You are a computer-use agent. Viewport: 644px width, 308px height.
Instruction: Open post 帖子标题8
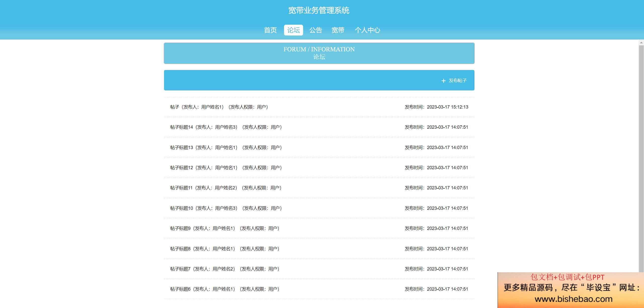tap(225, 249)
